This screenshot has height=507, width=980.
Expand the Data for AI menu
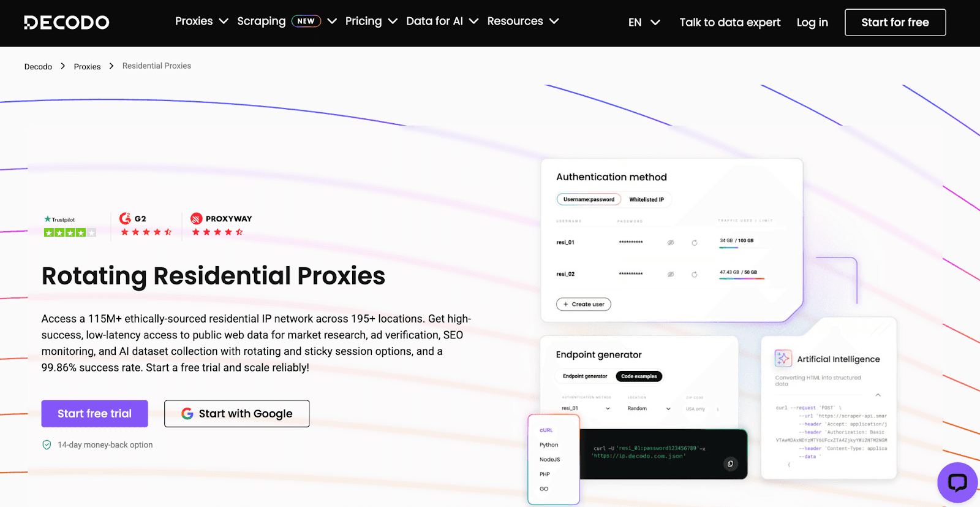pos(442,21)
